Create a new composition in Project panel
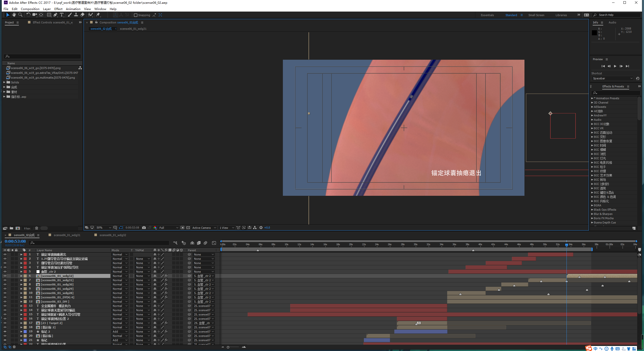The height and width of the screenshot is (351, 644). pos(18,228)
